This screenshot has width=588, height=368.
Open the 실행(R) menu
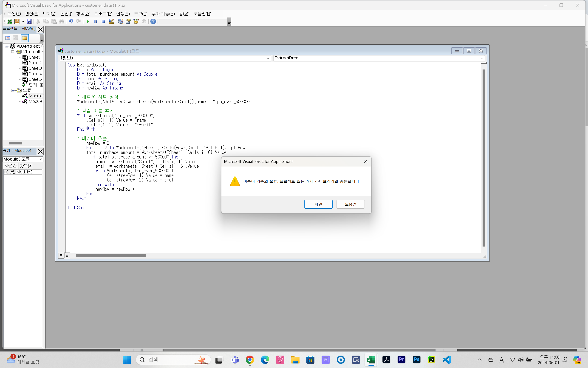123,14
